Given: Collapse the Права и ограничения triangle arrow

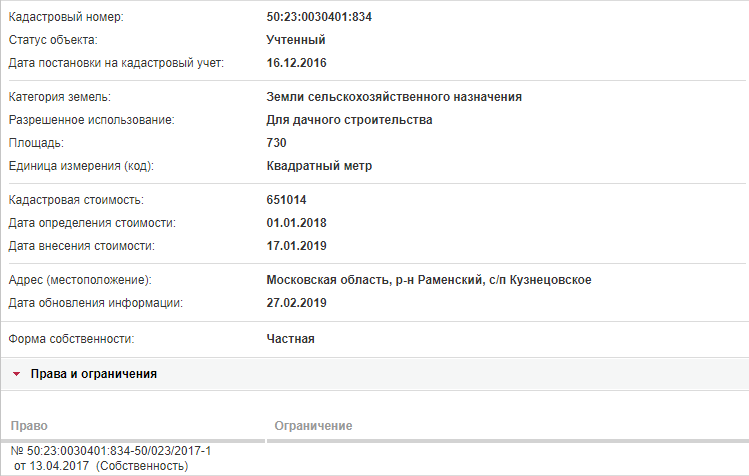Looking at the screenshot, I should pyautogui.click(x=17, y=374).
